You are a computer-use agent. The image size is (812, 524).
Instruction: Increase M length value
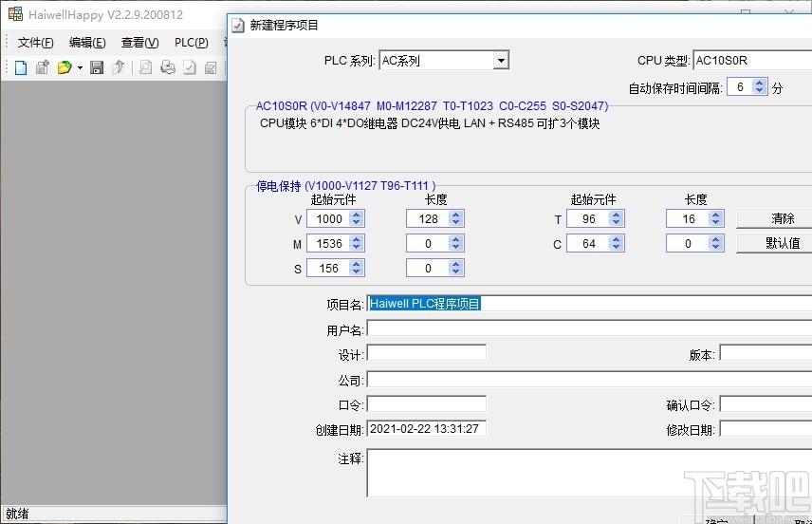(455, 239)
